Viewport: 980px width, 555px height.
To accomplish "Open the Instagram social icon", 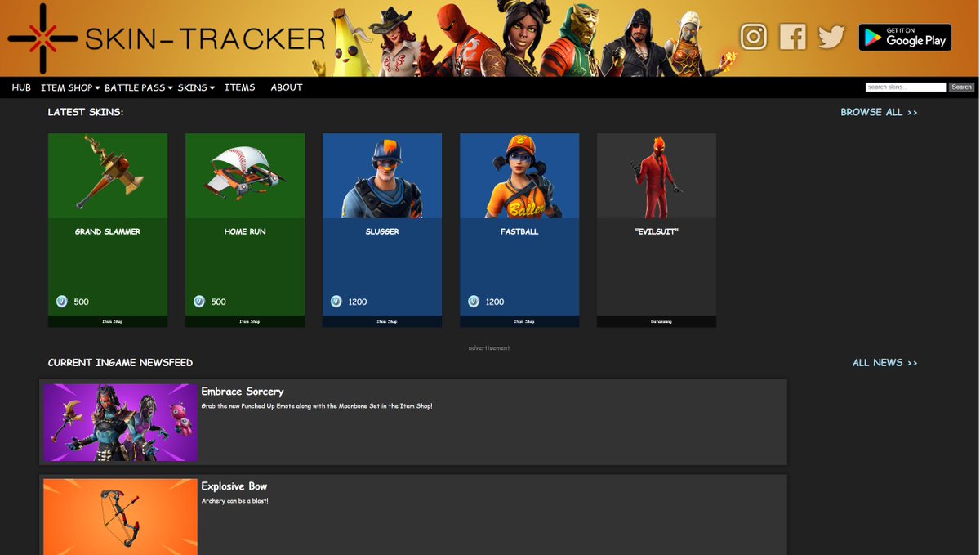I will tap(753, 37).
